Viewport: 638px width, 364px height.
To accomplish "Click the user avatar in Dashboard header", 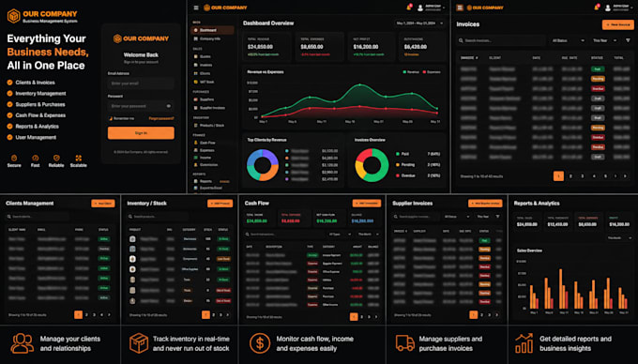I will pyautogui.click(x=420, y=8).
